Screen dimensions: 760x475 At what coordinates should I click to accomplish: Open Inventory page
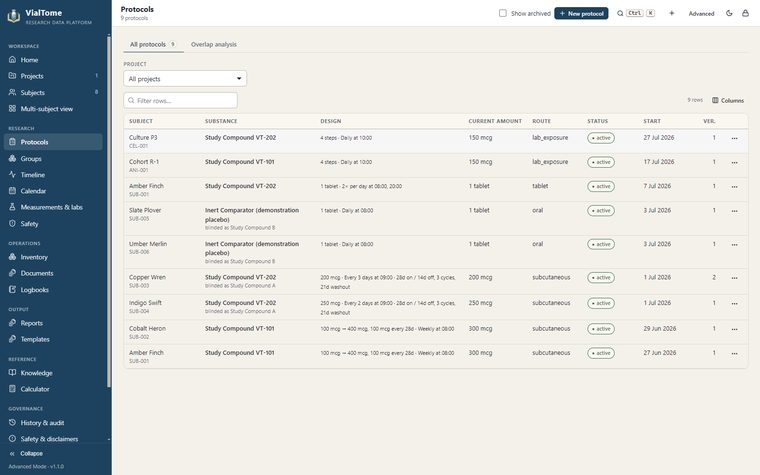pos(53,257)
